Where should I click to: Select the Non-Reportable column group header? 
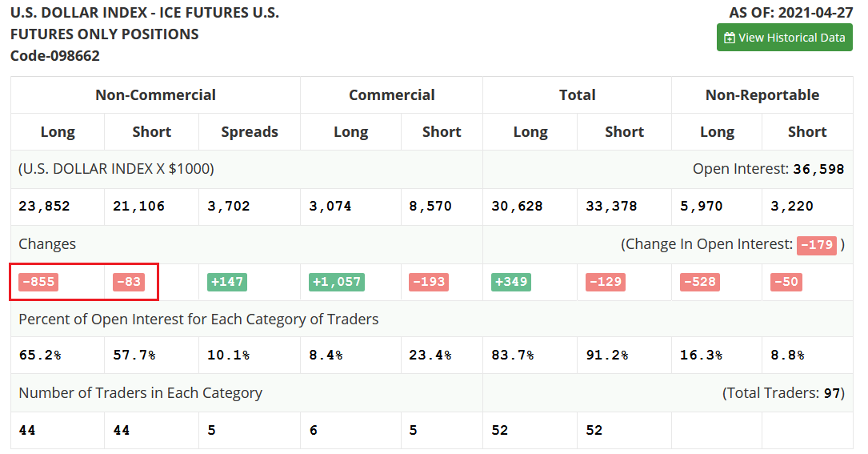click(x=762, y=94)
